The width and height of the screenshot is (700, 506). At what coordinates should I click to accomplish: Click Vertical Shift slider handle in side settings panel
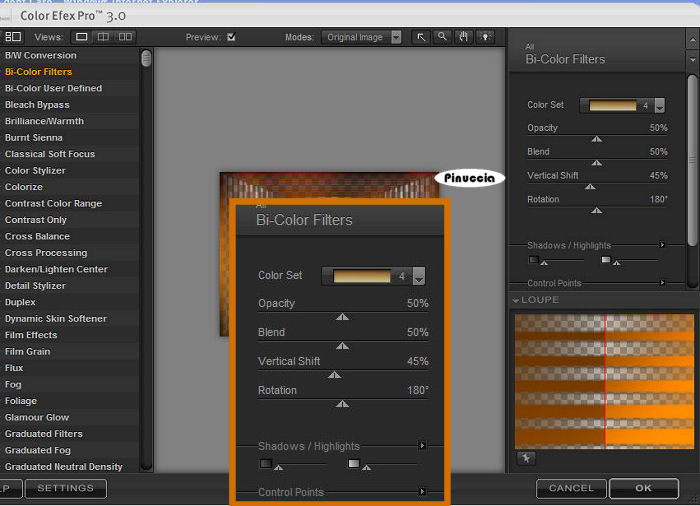click(x=590, y=187)
